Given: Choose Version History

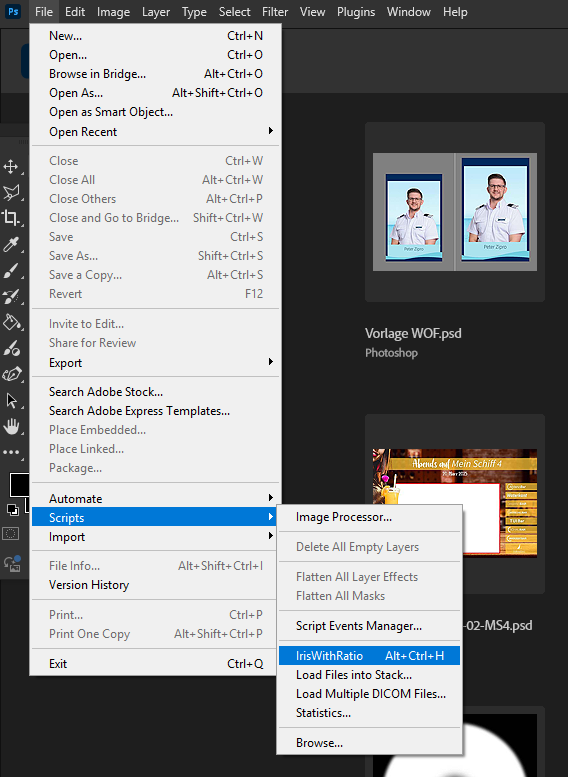Looking at the screenshot, I should pos(156,585).
